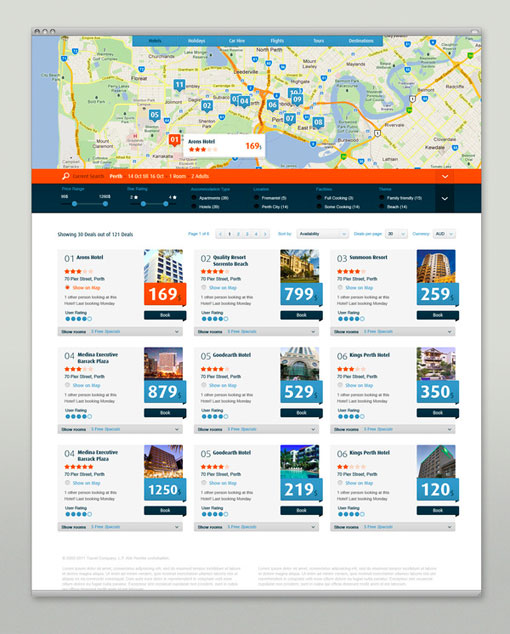Click map marker 06
The width and height of the screenshot is (510, 634).
tap(273, 106)
